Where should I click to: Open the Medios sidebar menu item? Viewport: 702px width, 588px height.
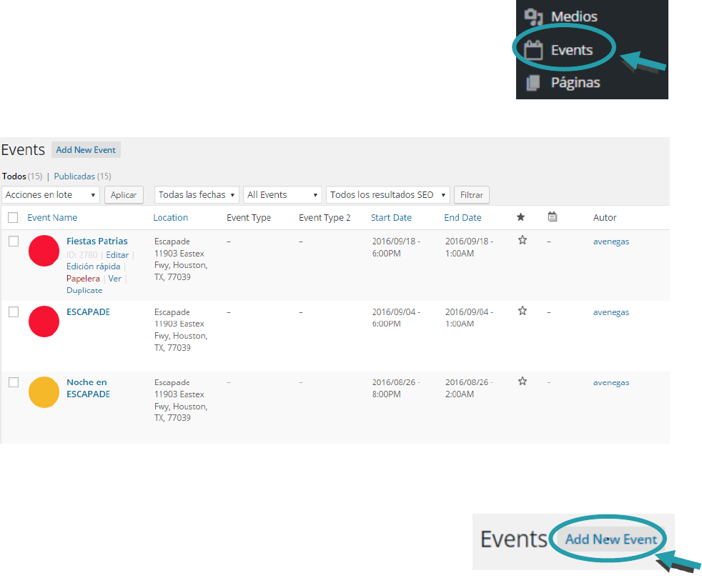click(x=574, y=16)
